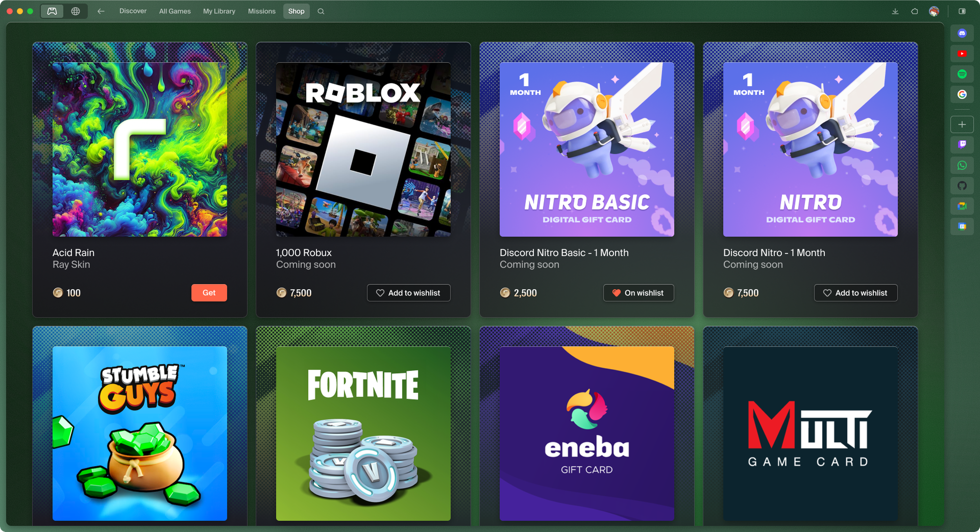The height and width of the screenshot is (532, 980).
Task: Open the search magnifier in top bar
Action: click(321, 11)
